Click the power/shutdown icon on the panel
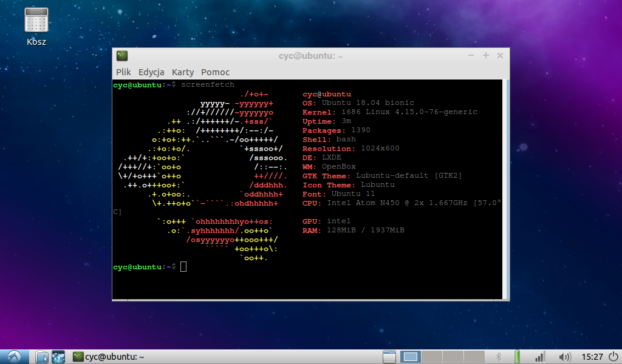Screen dimensions: 622x364 [613, 357]
